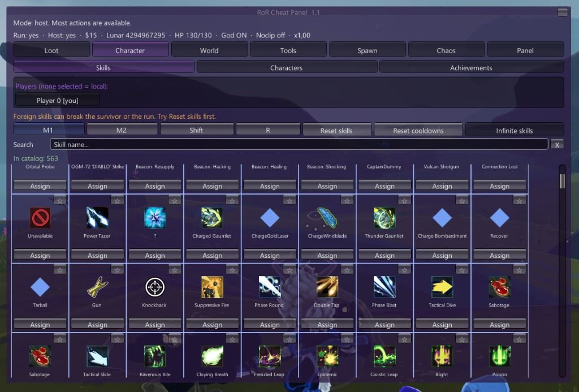Viewport: 579px width, 392px height.
Task: Open the Panel tab
Action: pyautogui.click(x=525, y=50)
